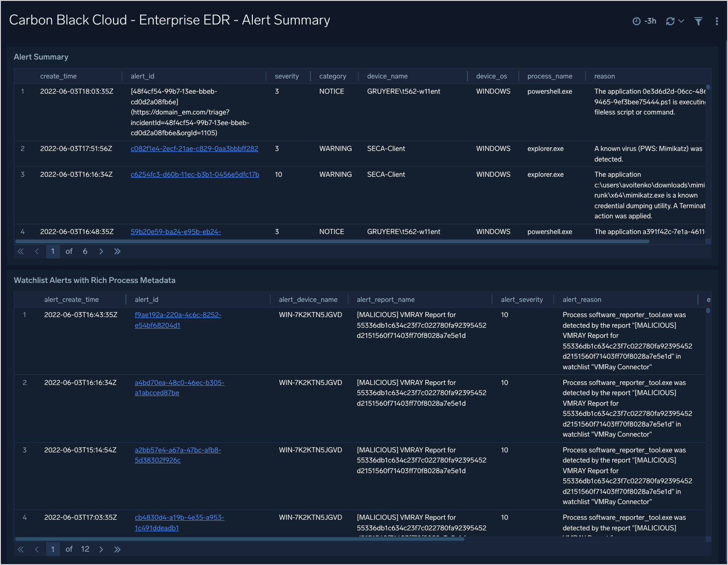The height and width of the screenshot is (565, 728).
Task: Jump to last page of Watchlist Alerts
Action: 117,549
